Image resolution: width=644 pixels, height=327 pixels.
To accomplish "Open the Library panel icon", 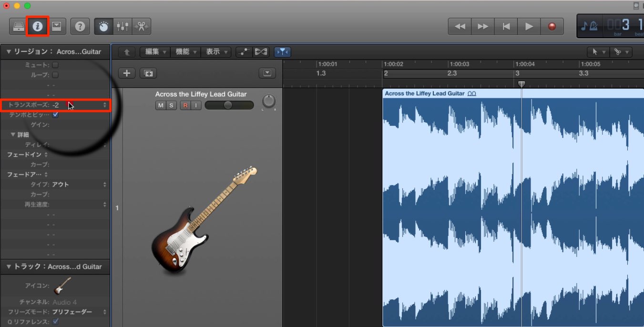I will tap(19, 26).
